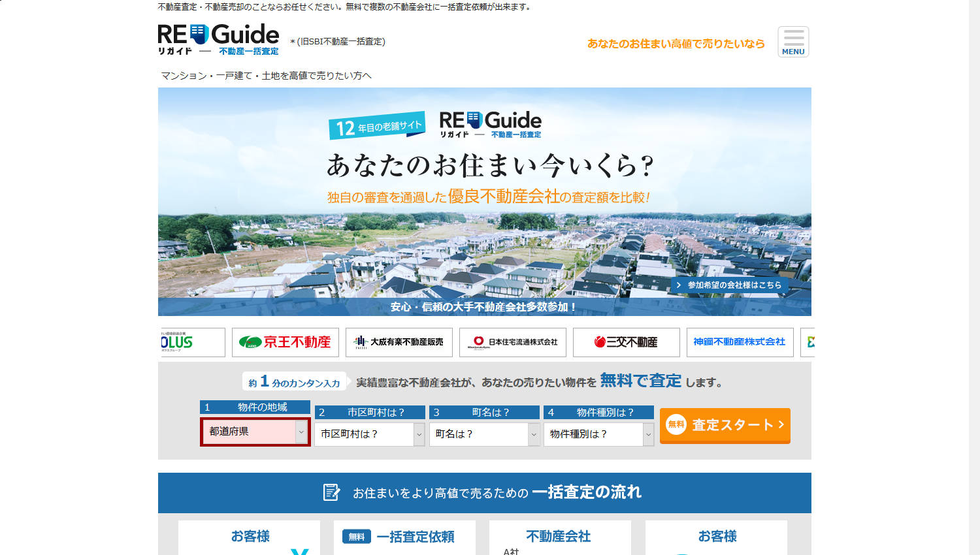Click the 一括査定の流れ document icon
Viewport: 980px width, 555px height.
(332, 492)
